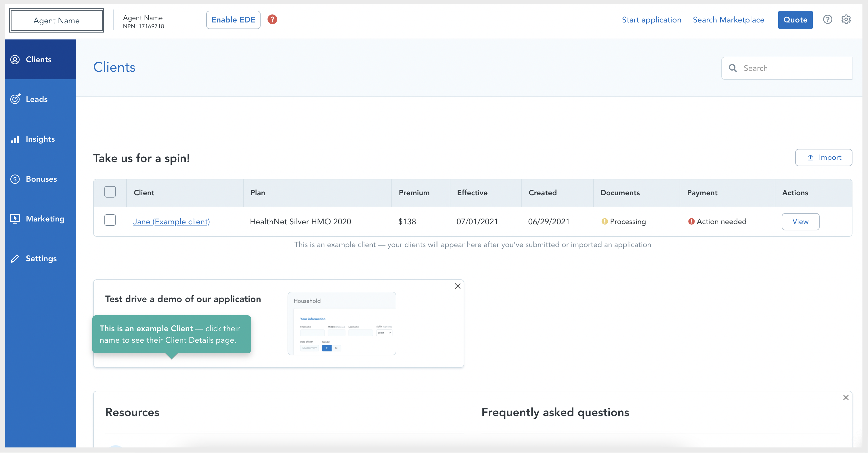Click the Clients search input field

pos(792,68)
